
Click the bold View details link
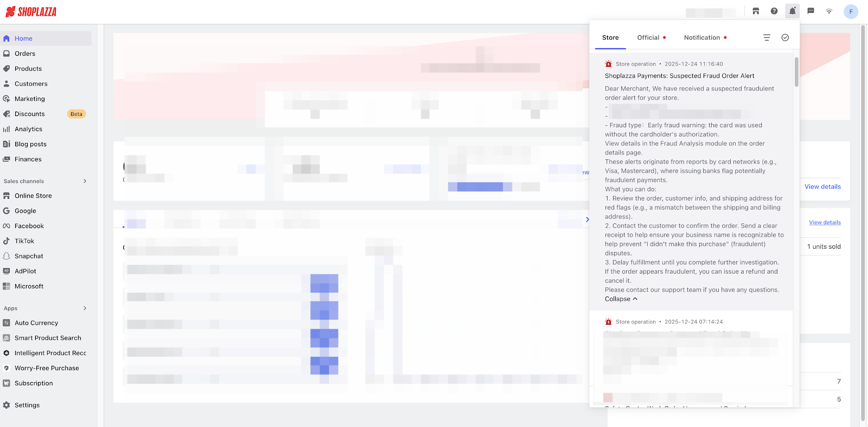pos(822,186)
